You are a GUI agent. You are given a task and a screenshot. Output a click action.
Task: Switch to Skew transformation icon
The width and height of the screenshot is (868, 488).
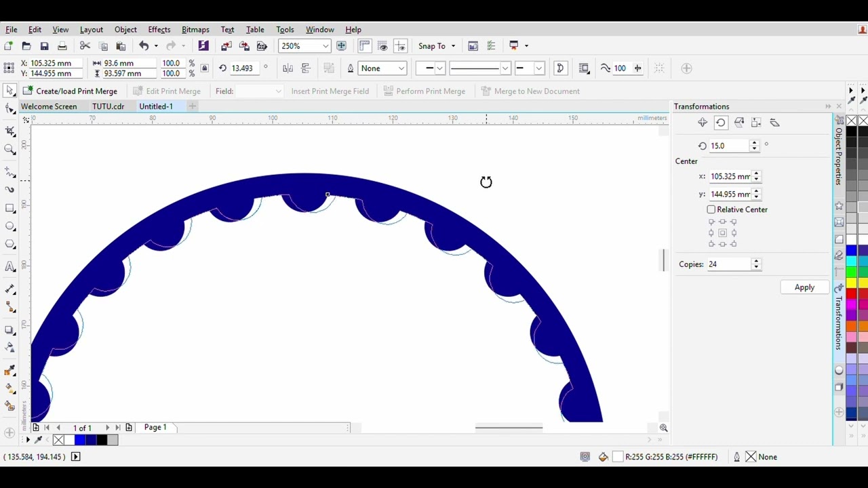coord(774,123)
